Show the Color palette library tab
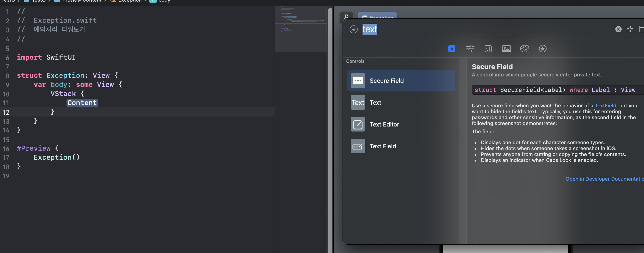The height and width of the screenshot is (253, 644). click(524, 49)
